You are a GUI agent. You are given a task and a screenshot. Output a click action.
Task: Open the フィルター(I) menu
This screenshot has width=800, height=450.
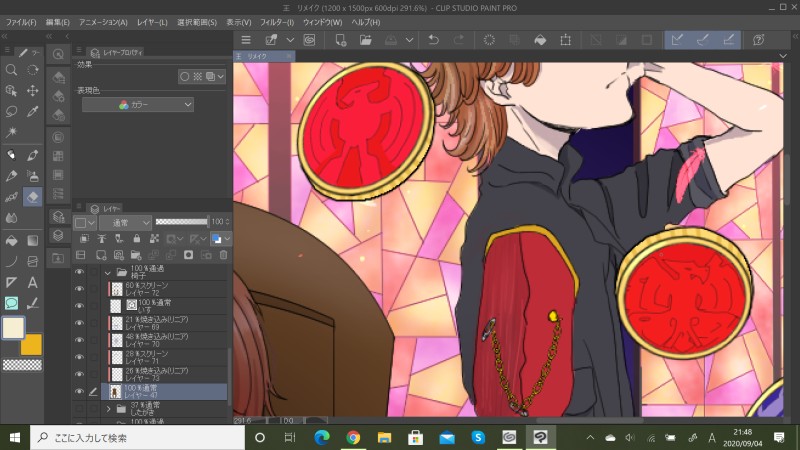point(277,22)
